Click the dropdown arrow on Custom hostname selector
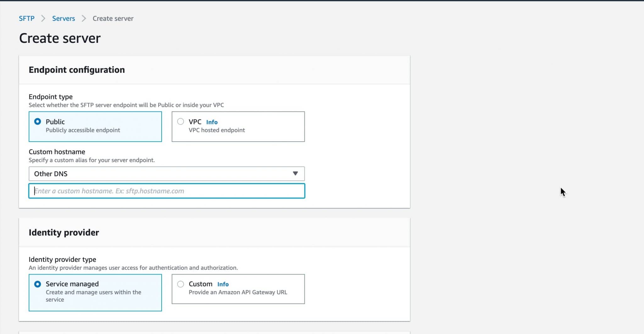Screen dimensions: 644x334 click(295, 173)
